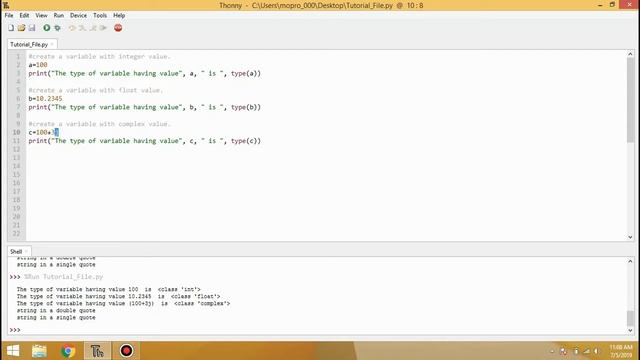Create a new file with the toolbar icon
The width and height of the screenshot is (640, 360).
(11, 28)
